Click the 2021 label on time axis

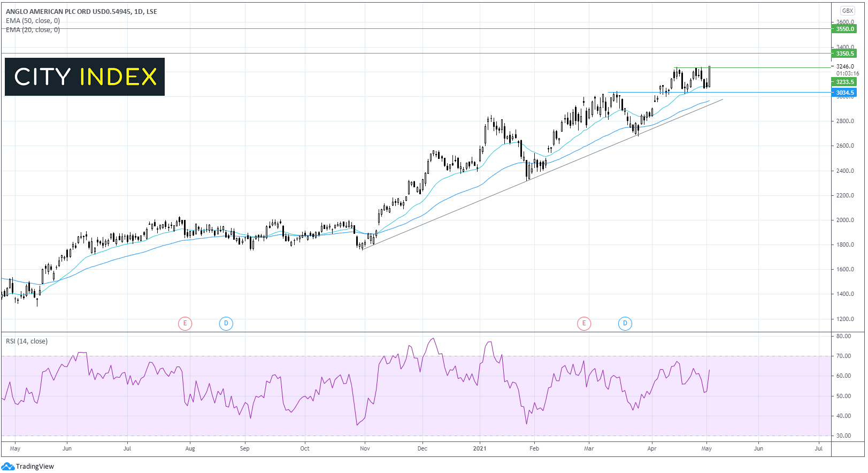coord(480,448)
